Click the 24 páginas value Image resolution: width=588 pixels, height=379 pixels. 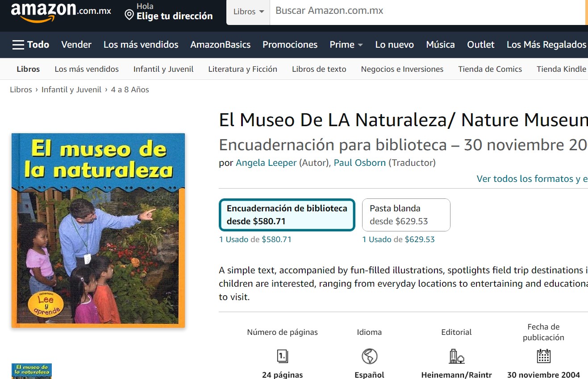click(283, 375)
